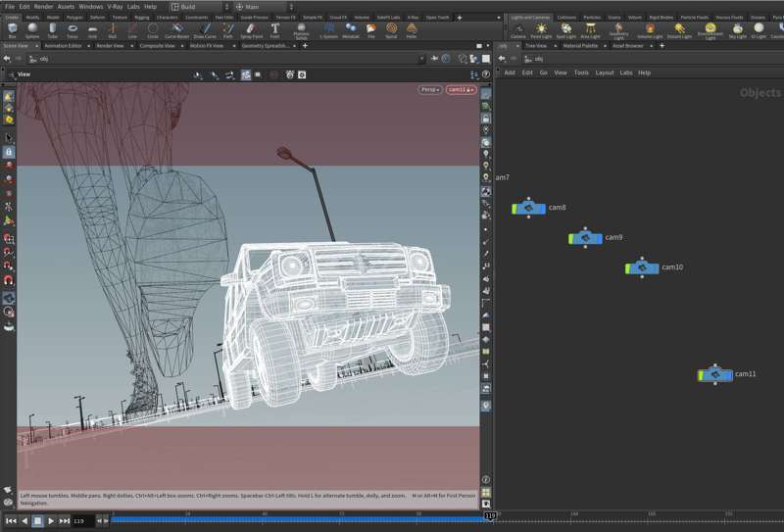Screen dimensions: 784x532
Task: Open the Material Palette tab
Action: [580, 45]
